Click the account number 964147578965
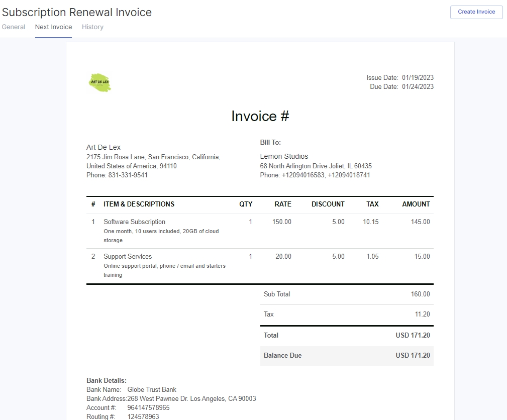507x420 pixels. (148, 408)
